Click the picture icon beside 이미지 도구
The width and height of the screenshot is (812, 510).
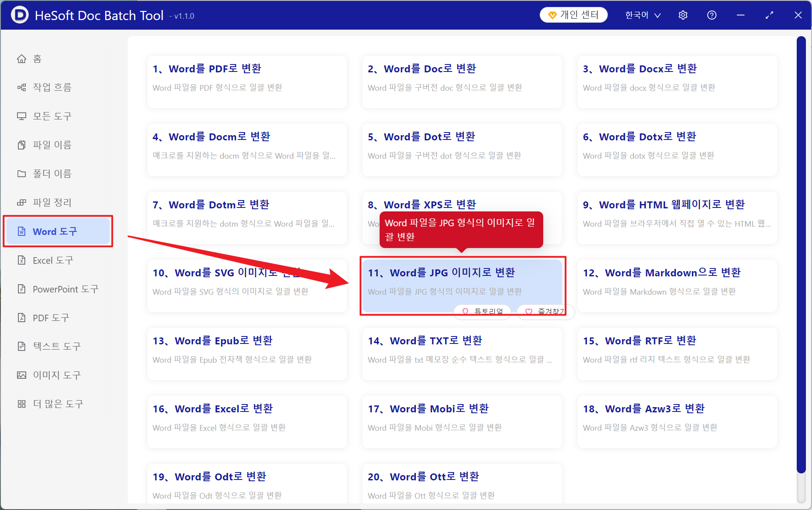[21, 375]
